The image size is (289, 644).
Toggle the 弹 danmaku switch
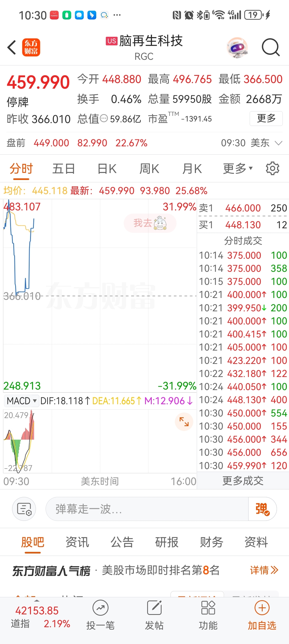coord(263,509)
